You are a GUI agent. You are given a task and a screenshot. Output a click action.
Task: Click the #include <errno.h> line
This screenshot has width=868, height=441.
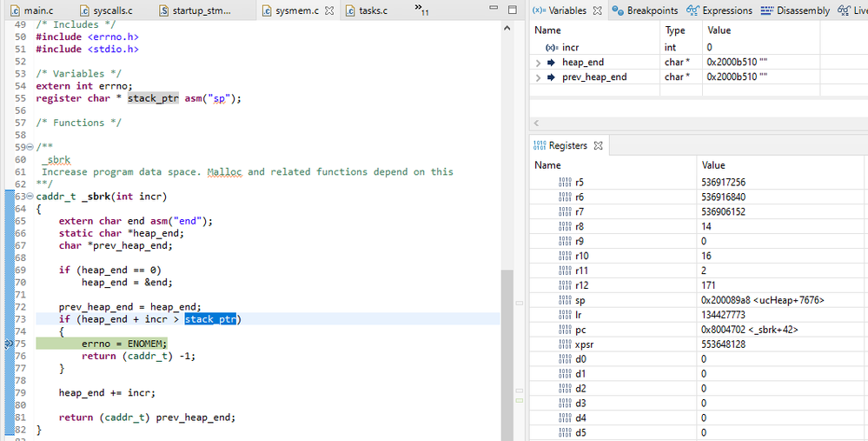coord(88,37)
